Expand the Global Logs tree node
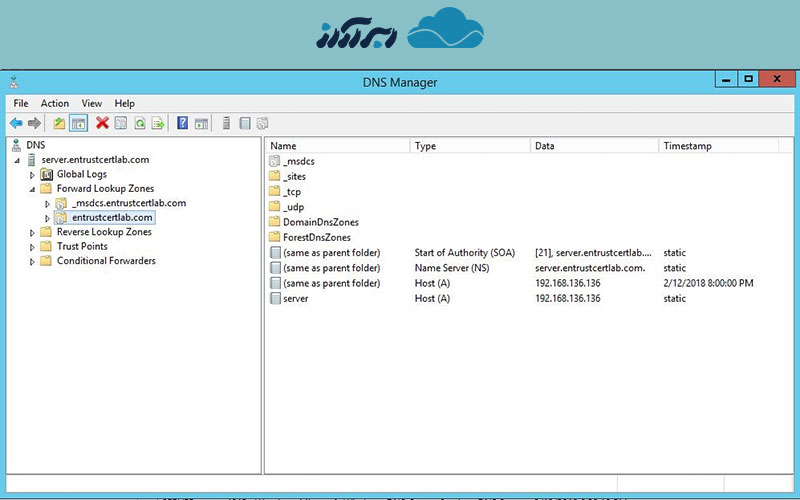800x500 pixels. point(32,175)
